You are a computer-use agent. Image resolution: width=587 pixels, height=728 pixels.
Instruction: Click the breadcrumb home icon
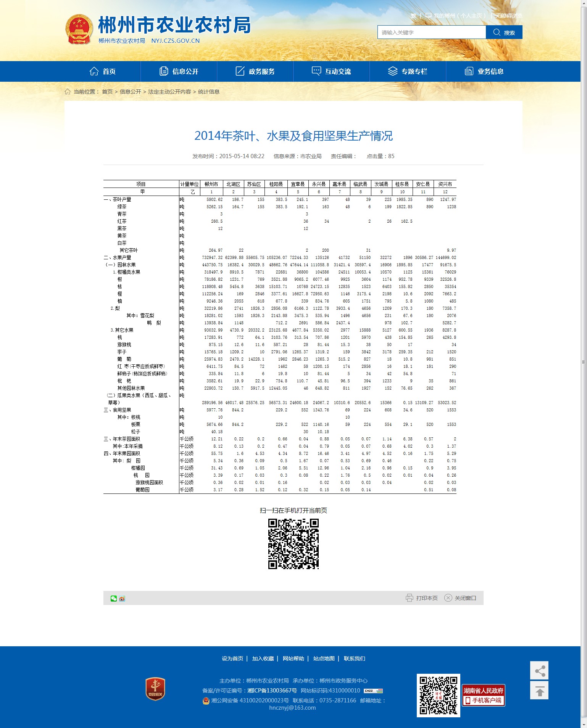[x=68, y=92]
